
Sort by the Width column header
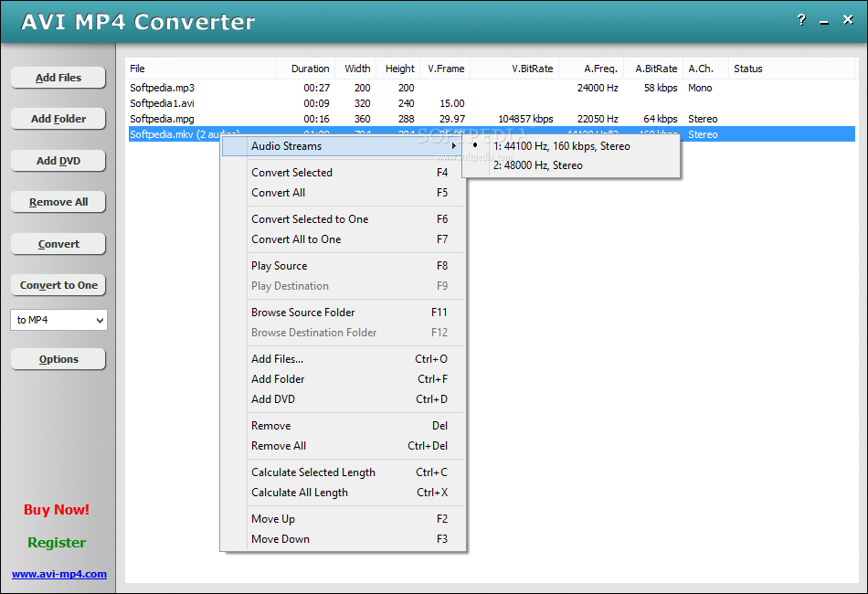click(355, 69)
